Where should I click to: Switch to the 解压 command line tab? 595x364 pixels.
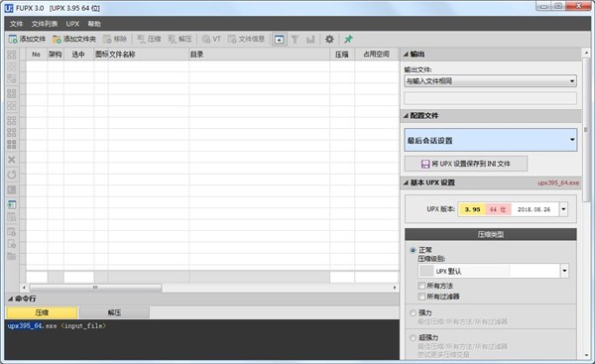coord(114,312)
